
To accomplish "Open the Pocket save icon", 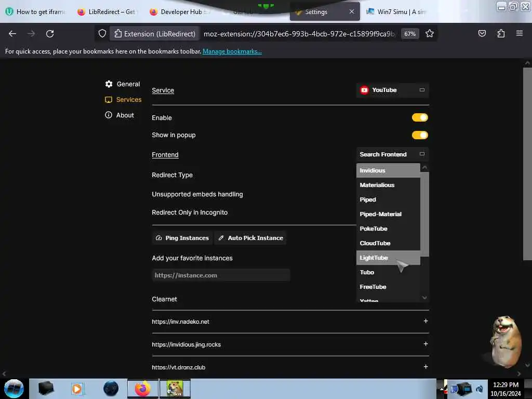I will (x=482, y=34).
